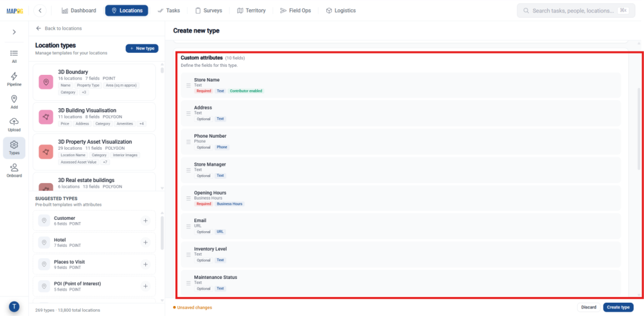Open the Upload cloud icon
Viewport: 644px width, 316px height.
click(x=14, y=125)
